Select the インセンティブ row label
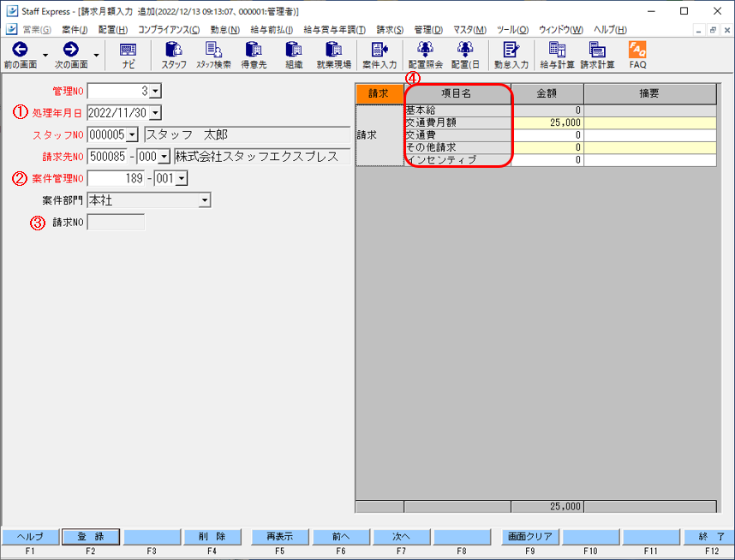Image resolution: width=735 pixels, height=560 pixels. [x=457, y=160]
